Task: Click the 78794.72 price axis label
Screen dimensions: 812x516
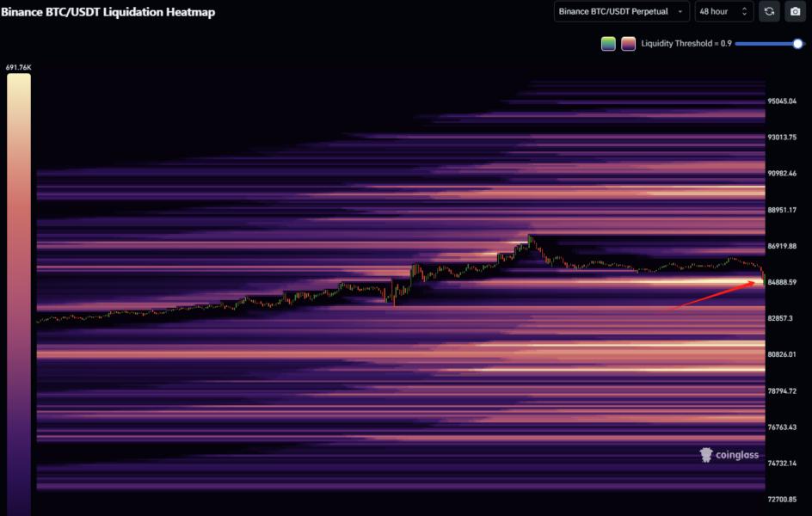Action: pos(782,390)
